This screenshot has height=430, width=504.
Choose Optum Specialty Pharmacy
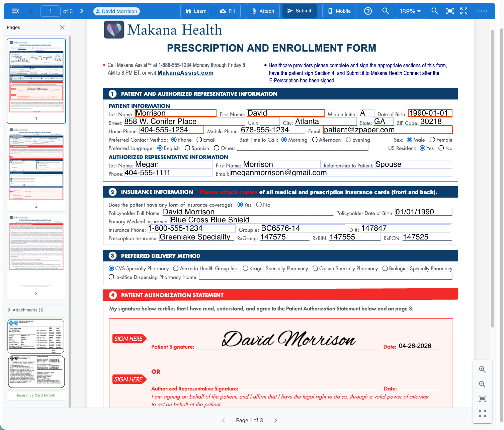(x=315, y=268)
